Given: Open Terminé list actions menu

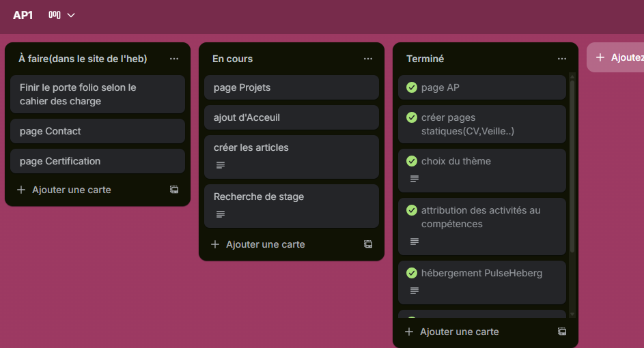Looking at the screenshot, I should (562, 59).
